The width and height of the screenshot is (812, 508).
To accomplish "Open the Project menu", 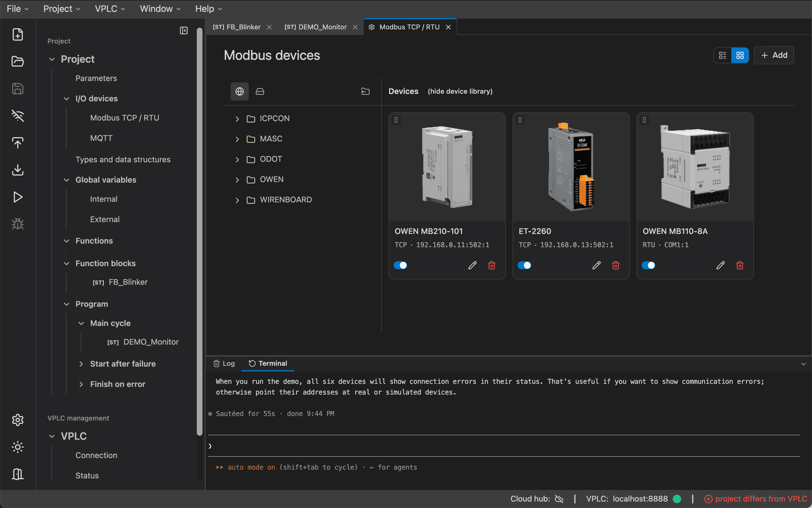I will (61, 9).
